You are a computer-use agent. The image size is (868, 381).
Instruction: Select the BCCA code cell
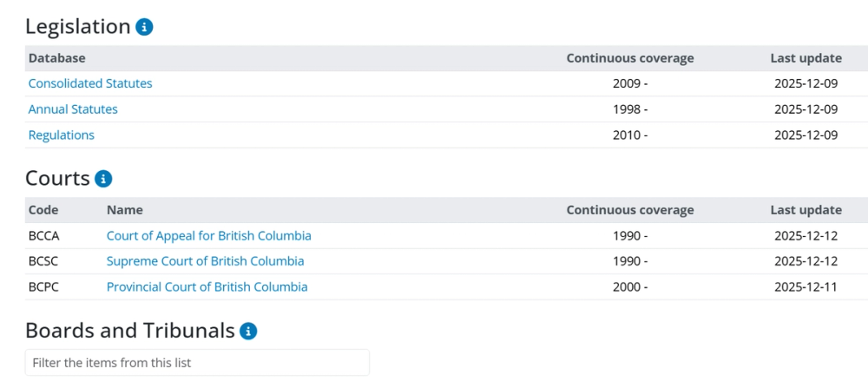(43, 236)
